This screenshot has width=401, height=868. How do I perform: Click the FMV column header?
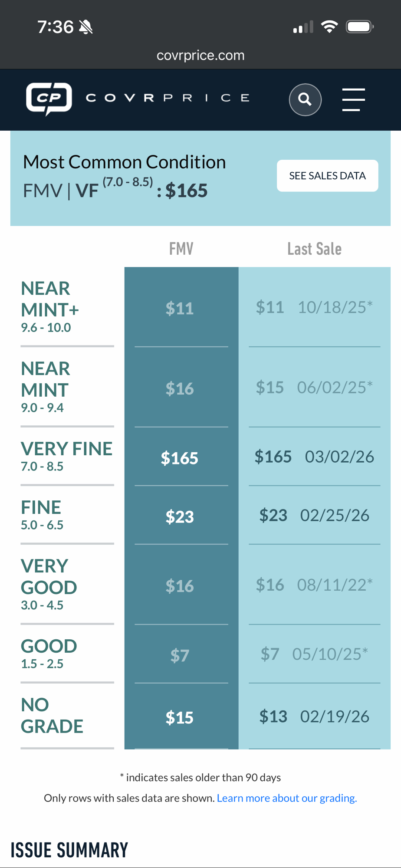click(x=181, y=249)
